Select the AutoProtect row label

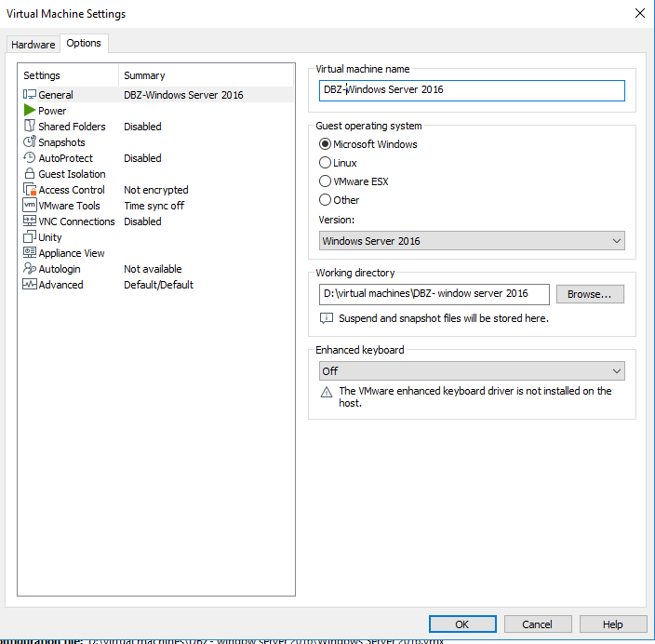[65, 158]
